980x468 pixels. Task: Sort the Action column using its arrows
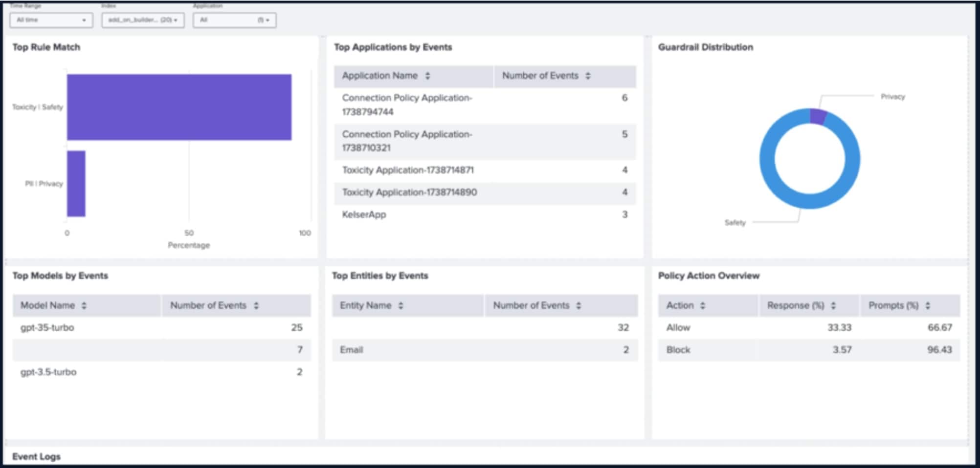tap(703, 305)
